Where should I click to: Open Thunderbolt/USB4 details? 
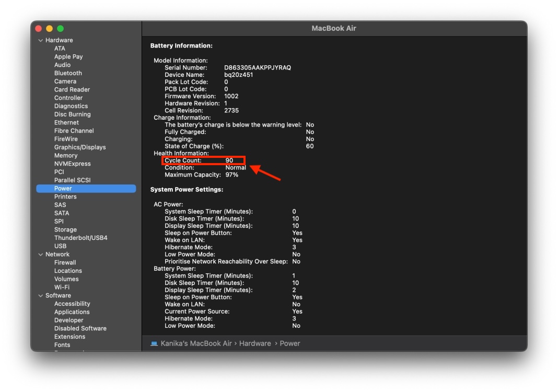(79, 237)
